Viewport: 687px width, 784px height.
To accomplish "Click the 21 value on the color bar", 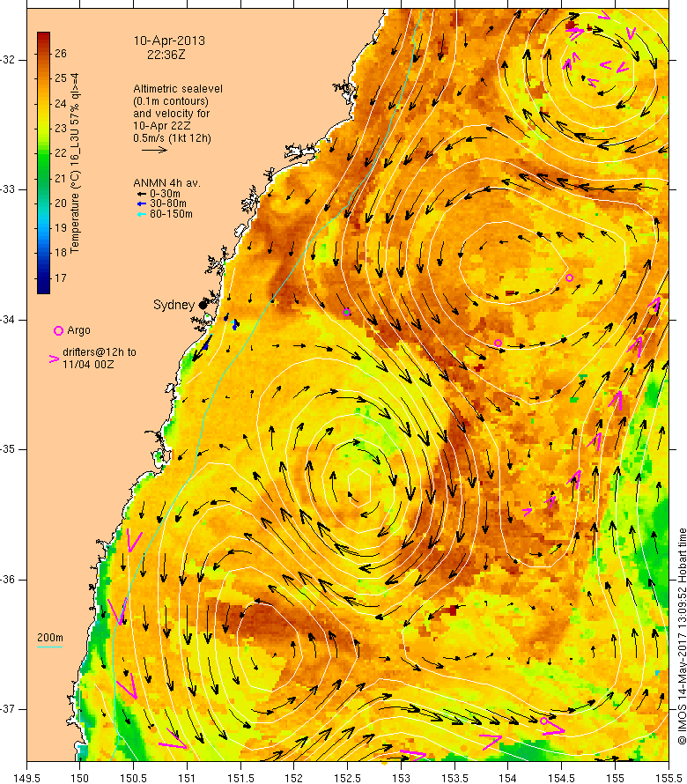I will 61,179.
